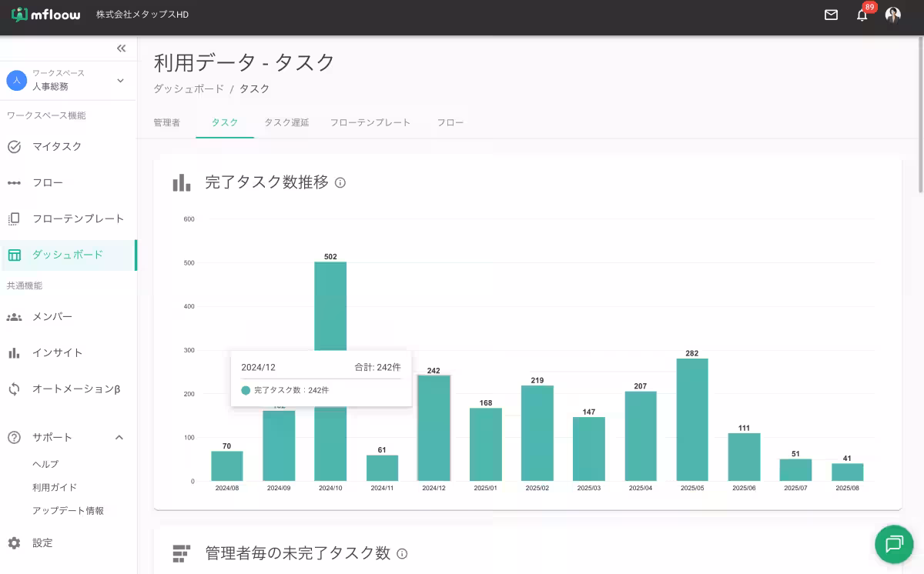Screen dimensions: 924x574
Task: Select the フロー icon in the sidebar
Action: (14, 182)
